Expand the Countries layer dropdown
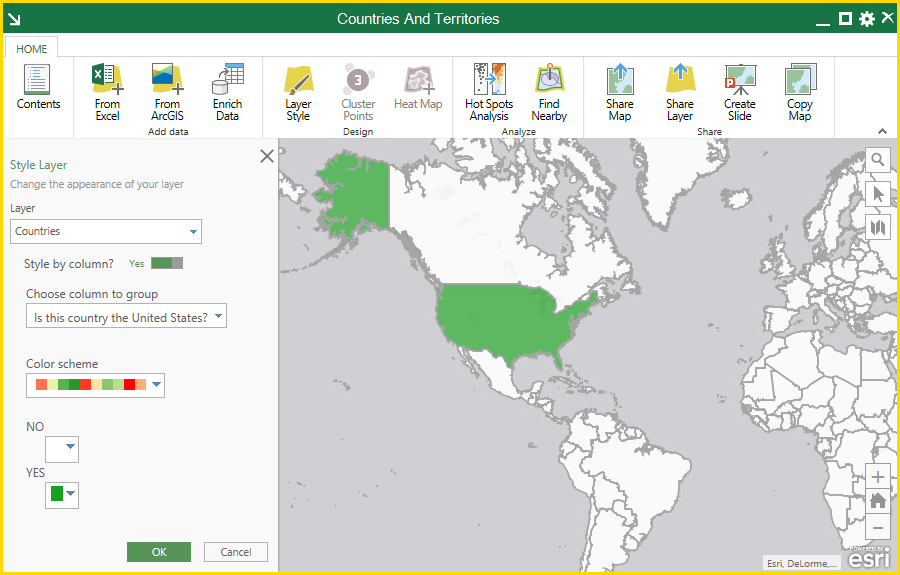Screen dimensions: 900x575 106,231
